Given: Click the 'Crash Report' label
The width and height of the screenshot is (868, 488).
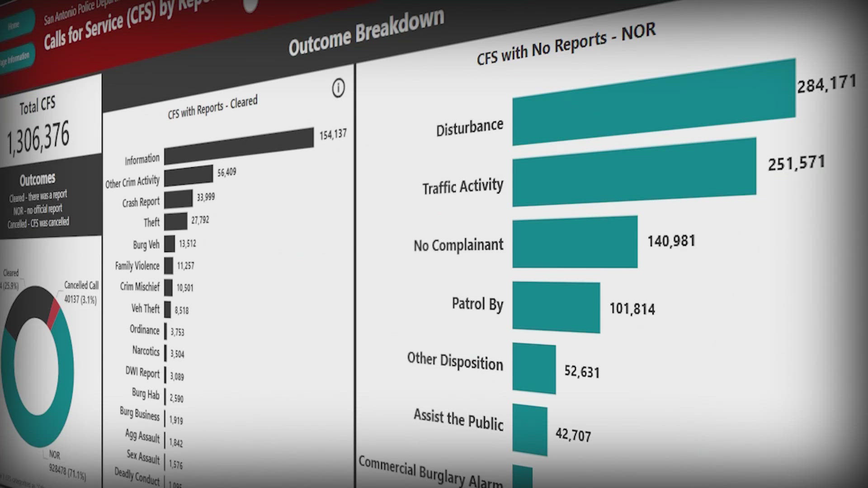Looking at the screenshot, I should click(141, 202).
